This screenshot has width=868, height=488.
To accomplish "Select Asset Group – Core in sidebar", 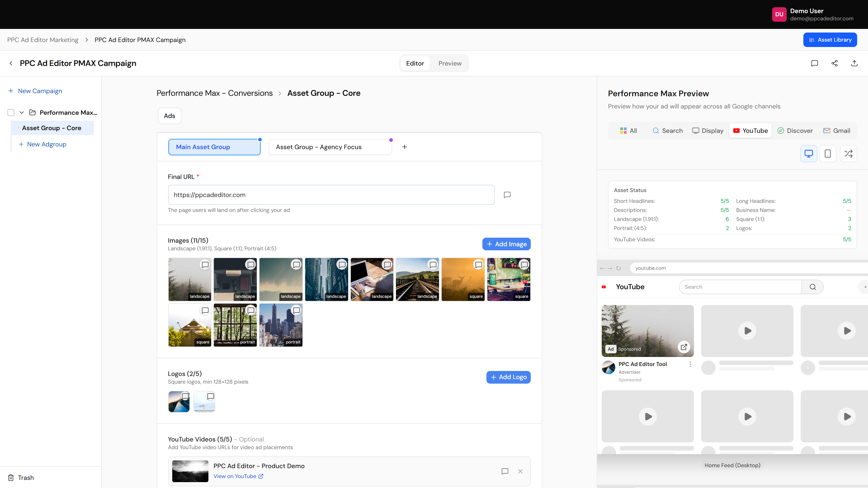I will (53, 128).
